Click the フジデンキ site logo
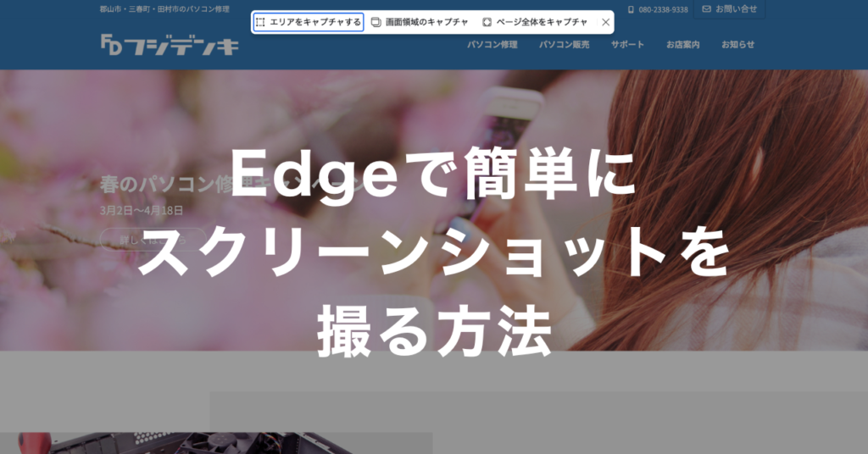868x454 pixels. pos(169,44)
